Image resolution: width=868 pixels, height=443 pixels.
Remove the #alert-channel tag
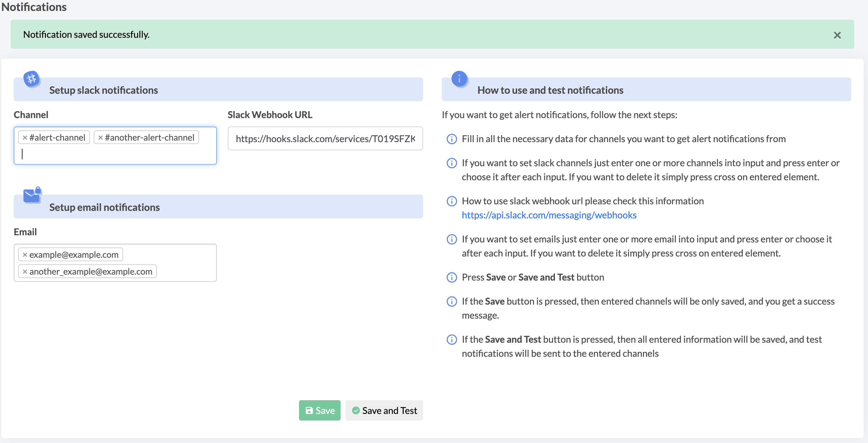25,137
